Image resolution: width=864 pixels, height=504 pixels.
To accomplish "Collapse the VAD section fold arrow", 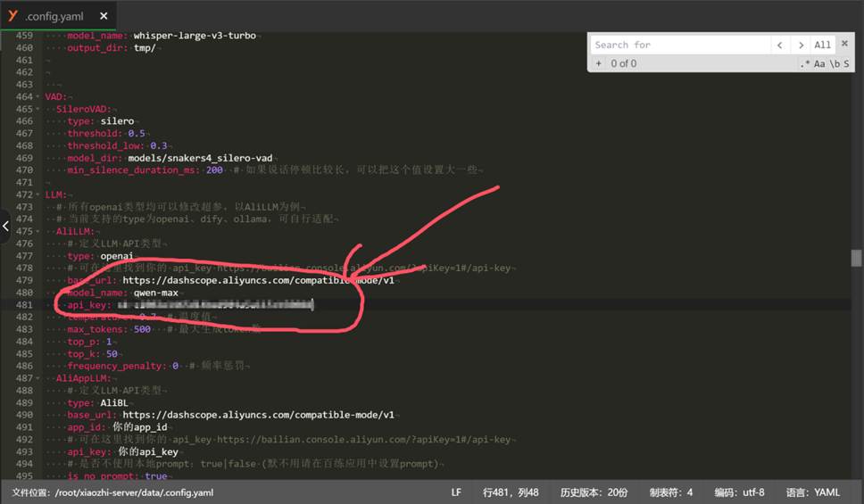I will point(39,96).
